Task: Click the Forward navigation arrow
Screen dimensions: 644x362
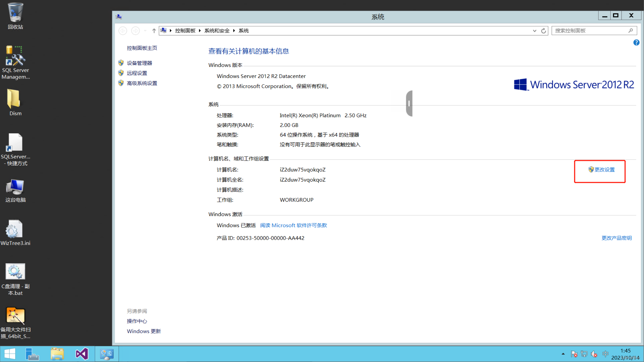Action: (135, 31)
